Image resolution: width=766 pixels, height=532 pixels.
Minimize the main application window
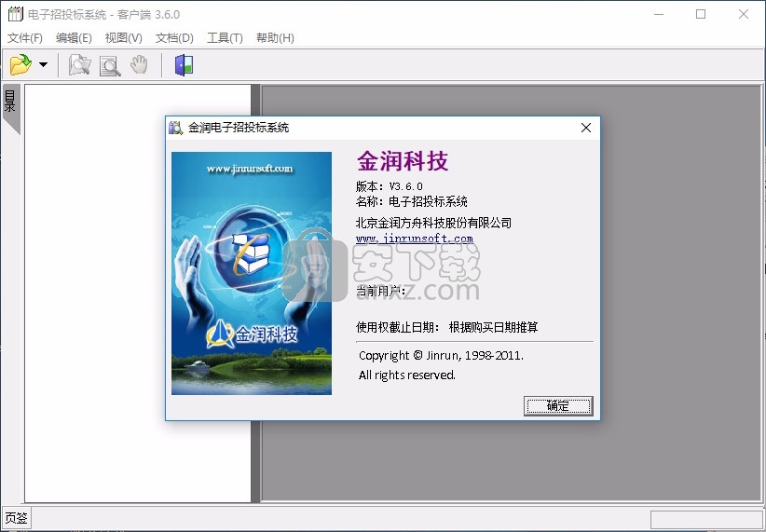pos(659,14)
